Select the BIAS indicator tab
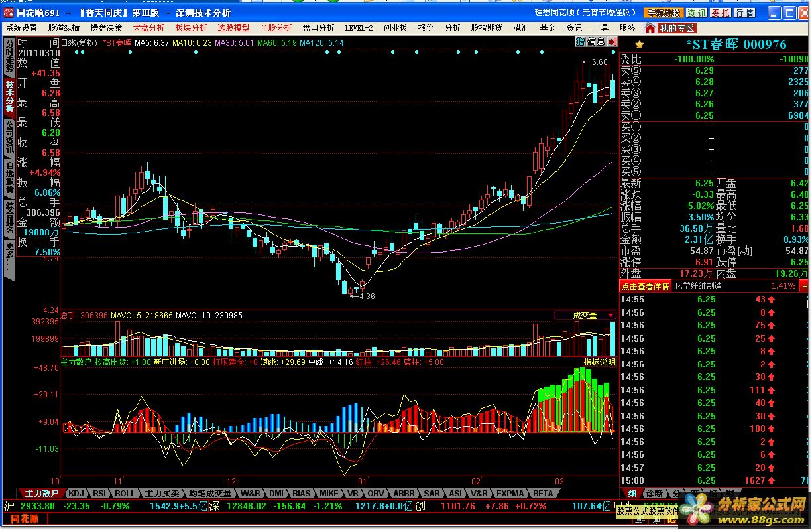The image size is (812, 530). coord(302,494)
